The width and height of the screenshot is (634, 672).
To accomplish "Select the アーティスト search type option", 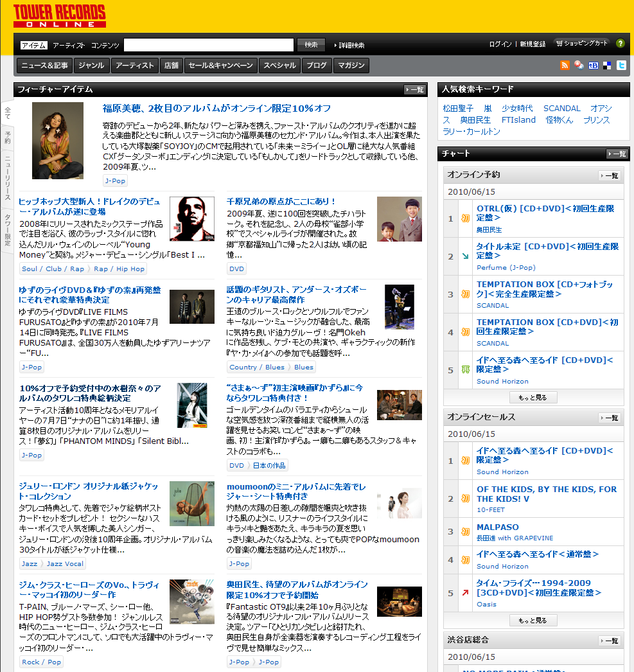I will [69, 45].
